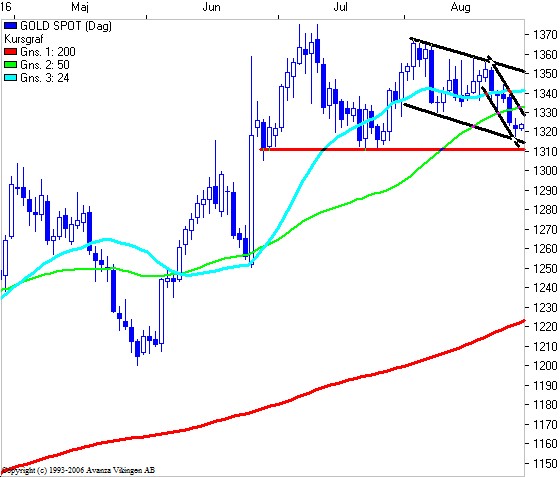Click the Jul month label on time axis

[x=340, y=7]
